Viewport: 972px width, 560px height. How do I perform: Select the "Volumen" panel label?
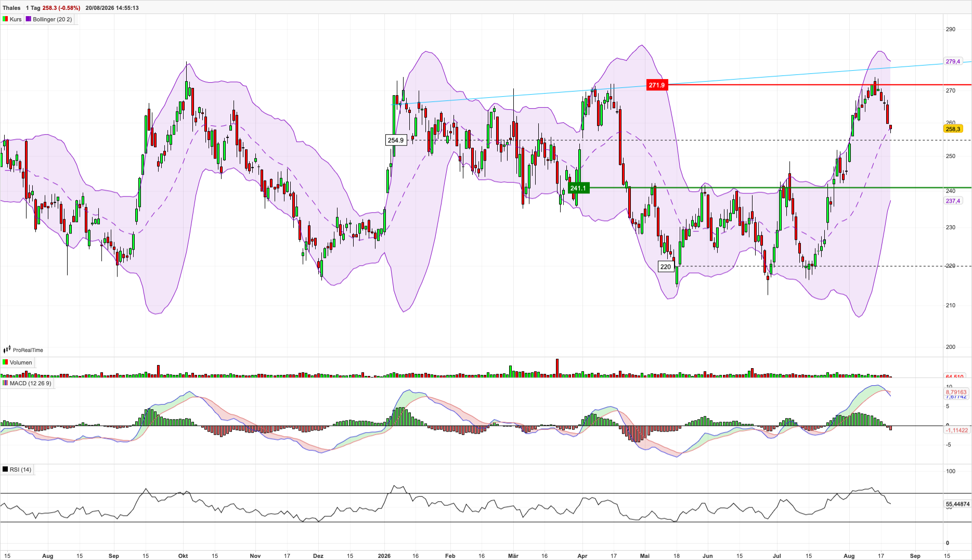coord(21,362)
